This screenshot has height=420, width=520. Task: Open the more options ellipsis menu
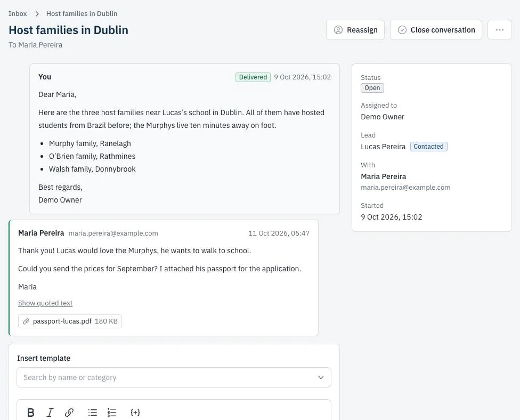(499, 30)
